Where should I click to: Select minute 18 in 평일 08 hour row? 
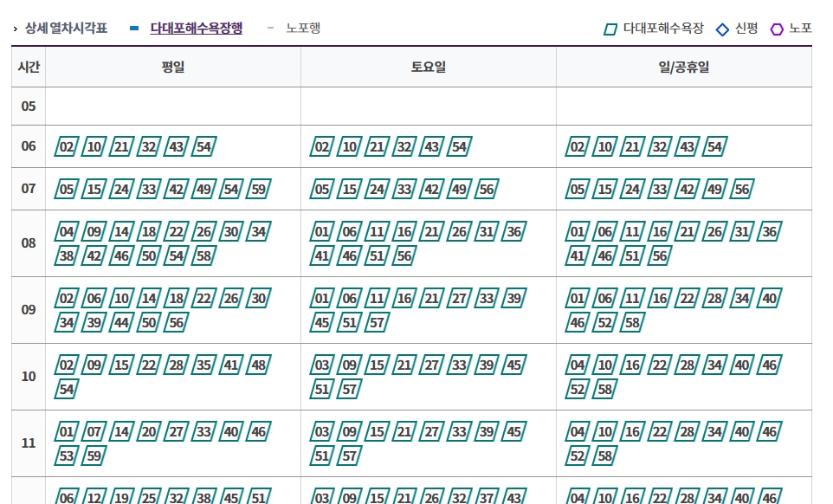149,231
